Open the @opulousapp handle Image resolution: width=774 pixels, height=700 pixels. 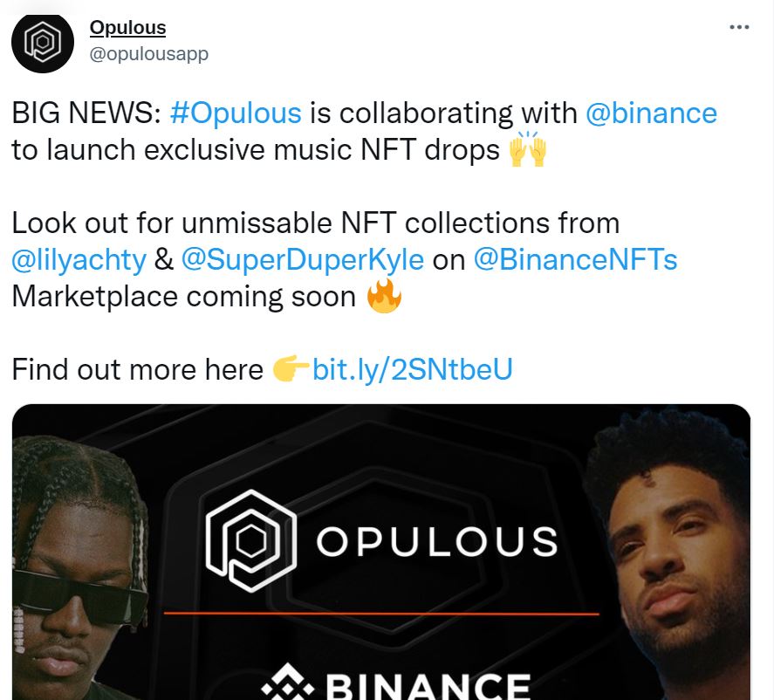[x=149, y=53]
